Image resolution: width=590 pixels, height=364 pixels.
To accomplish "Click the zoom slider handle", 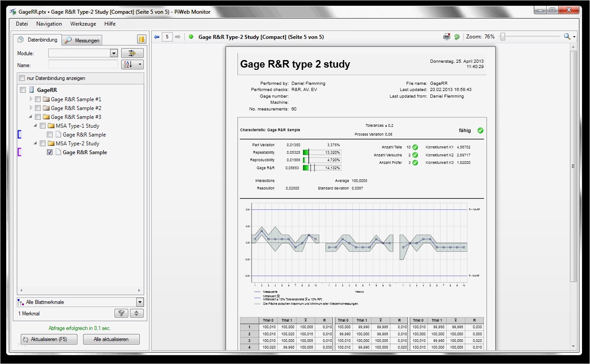I will [x=502, y=37].
